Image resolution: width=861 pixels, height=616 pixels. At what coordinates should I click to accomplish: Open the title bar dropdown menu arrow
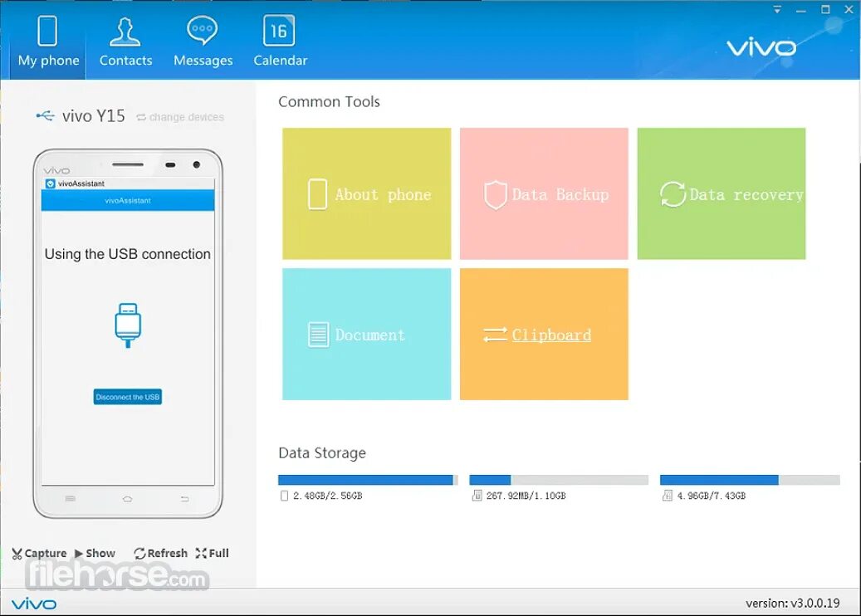(x=777, y=9)
